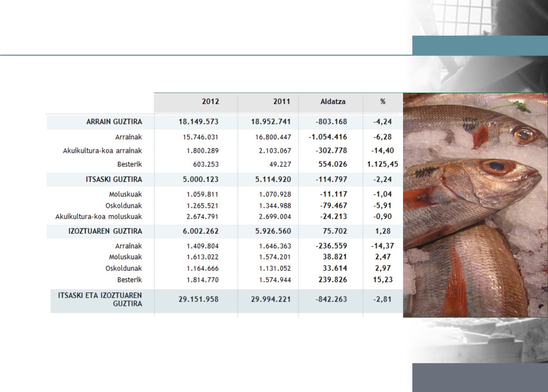This screenshot has height=392, width=548.
Task: Select value 1.265.521
Action: click(202, 206)
